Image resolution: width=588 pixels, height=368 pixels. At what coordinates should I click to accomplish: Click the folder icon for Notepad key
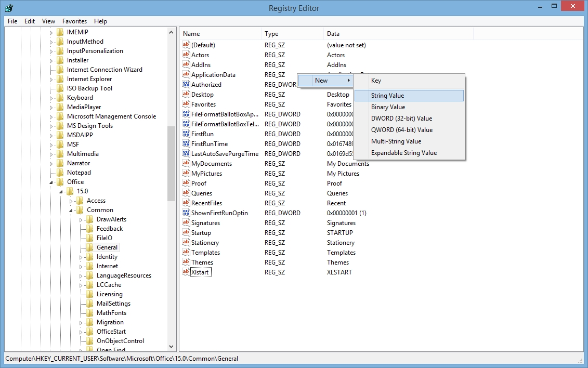[60, 173]
